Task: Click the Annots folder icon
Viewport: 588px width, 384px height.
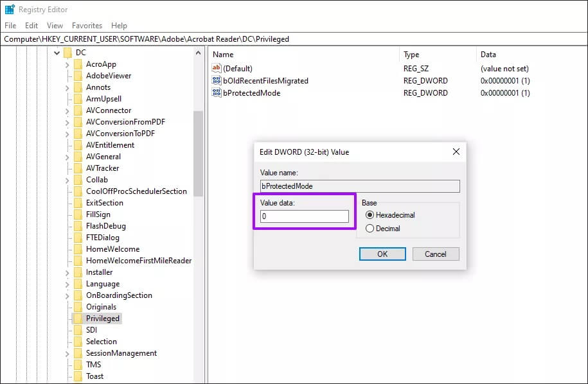Action: [x=78, y=87]
